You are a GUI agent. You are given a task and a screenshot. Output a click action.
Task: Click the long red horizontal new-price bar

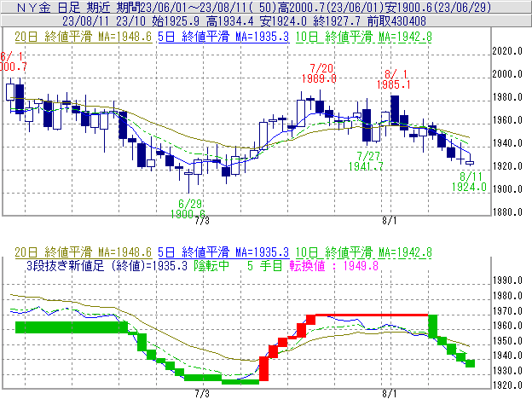(x=372, y=315)
